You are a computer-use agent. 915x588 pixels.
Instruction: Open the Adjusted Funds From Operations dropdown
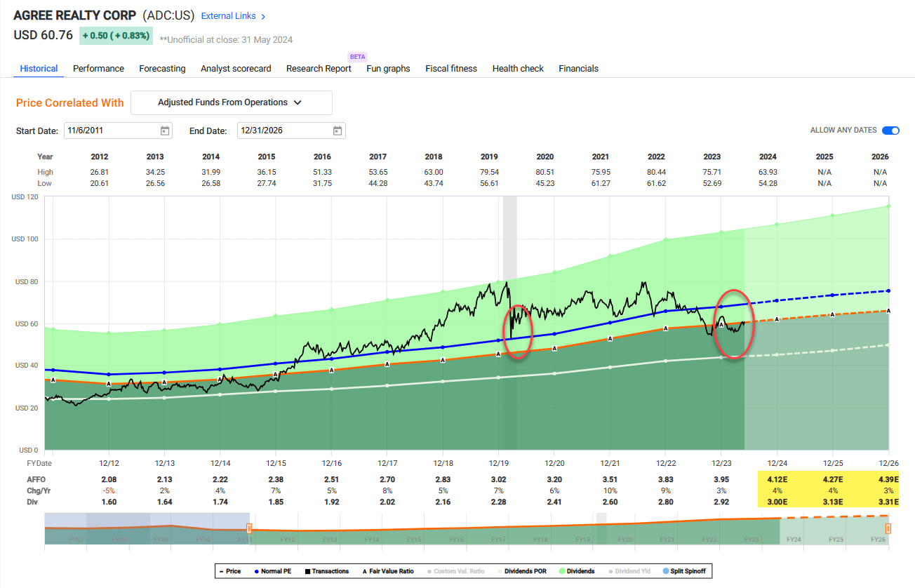(x=232, y=102)
